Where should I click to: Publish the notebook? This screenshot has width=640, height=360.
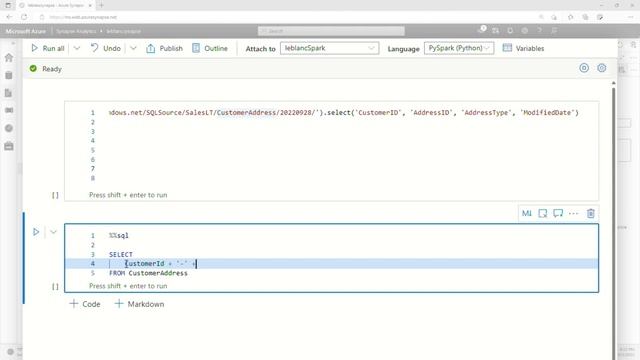tap(164, 48)
